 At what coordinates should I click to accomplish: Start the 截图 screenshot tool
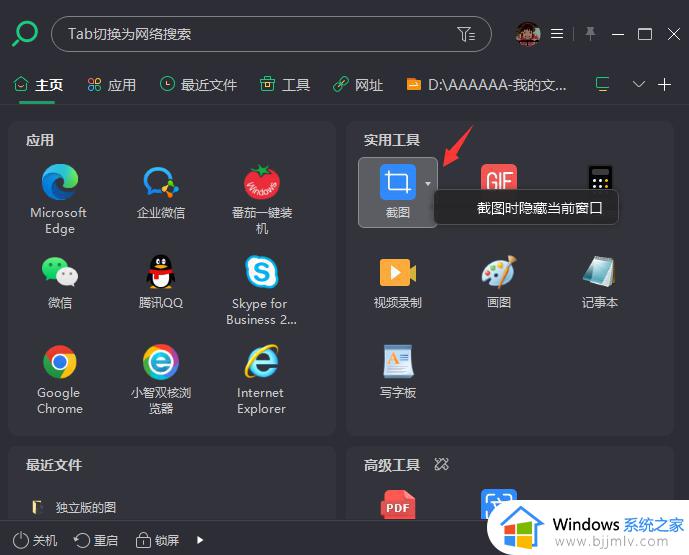[397, 192]
